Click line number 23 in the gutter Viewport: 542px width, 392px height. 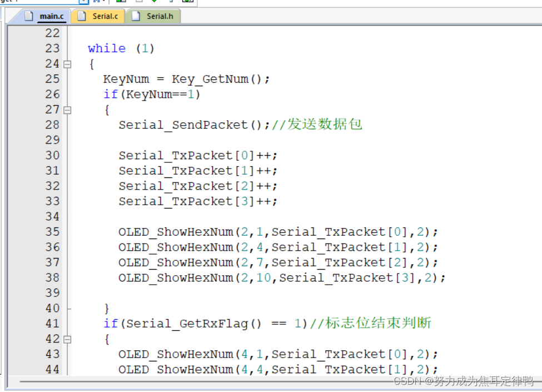(x=52, y=48)
